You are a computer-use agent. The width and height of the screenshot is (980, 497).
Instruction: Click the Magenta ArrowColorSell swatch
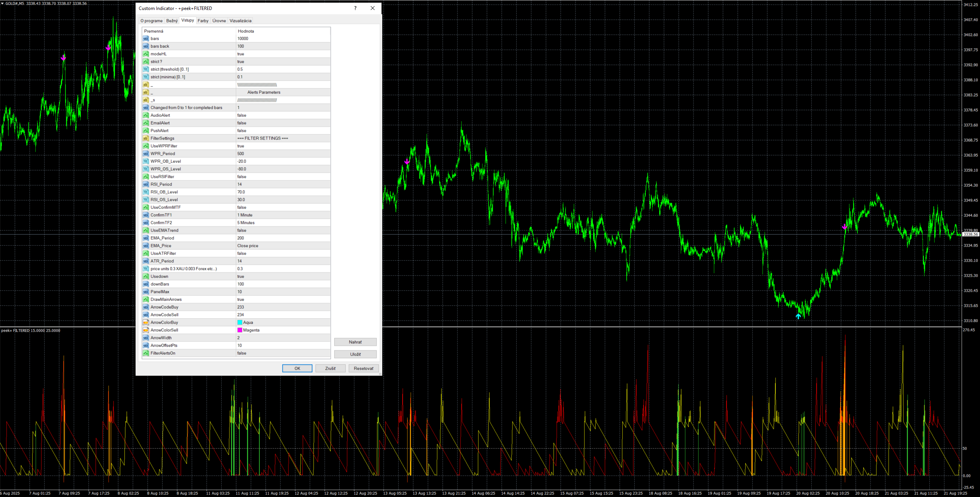[240, 330]
